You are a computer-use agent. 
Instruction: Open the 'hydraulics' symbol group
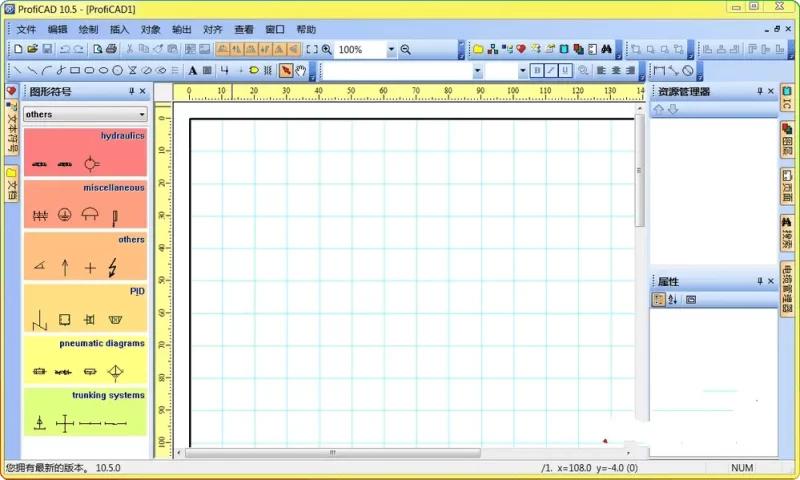[85, 152]
